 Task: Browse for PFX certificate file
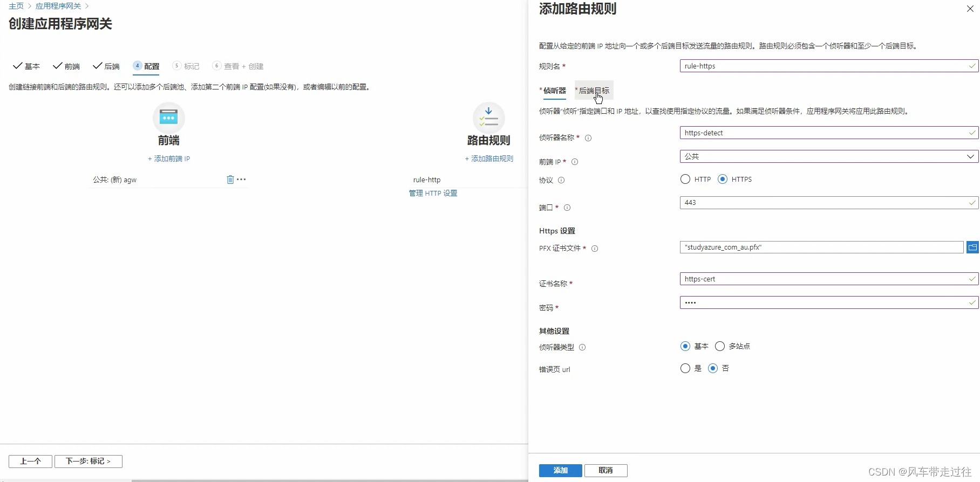pyautogui.click(x=972, y=247)
